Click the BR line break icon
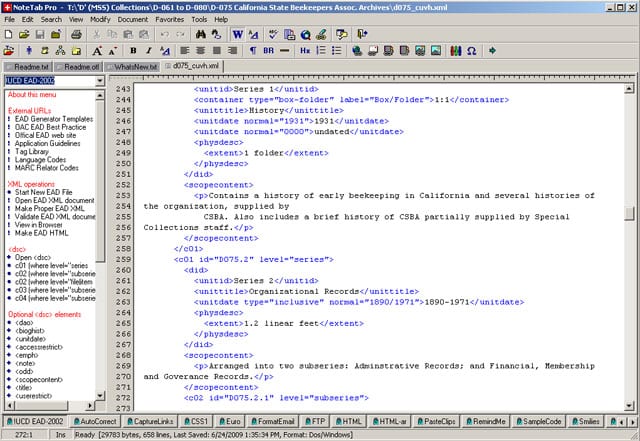The height and width of the screenshot is (441, 640). [269, 50]
